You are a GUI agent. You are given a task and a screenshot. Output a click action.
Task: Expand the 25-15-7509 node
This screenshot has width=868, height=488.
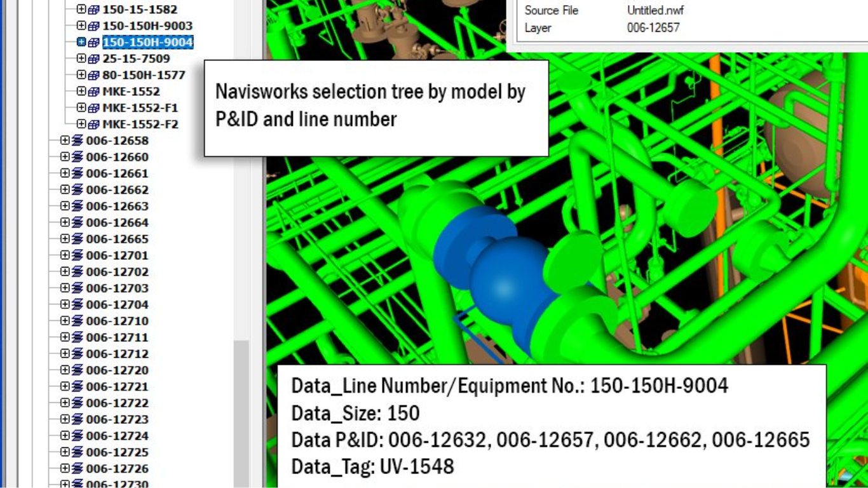81,58
